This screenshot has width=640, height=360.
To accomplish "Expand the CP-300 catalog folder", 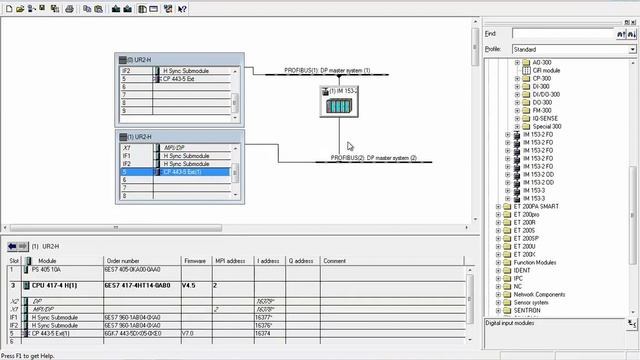I will (517, 78).
